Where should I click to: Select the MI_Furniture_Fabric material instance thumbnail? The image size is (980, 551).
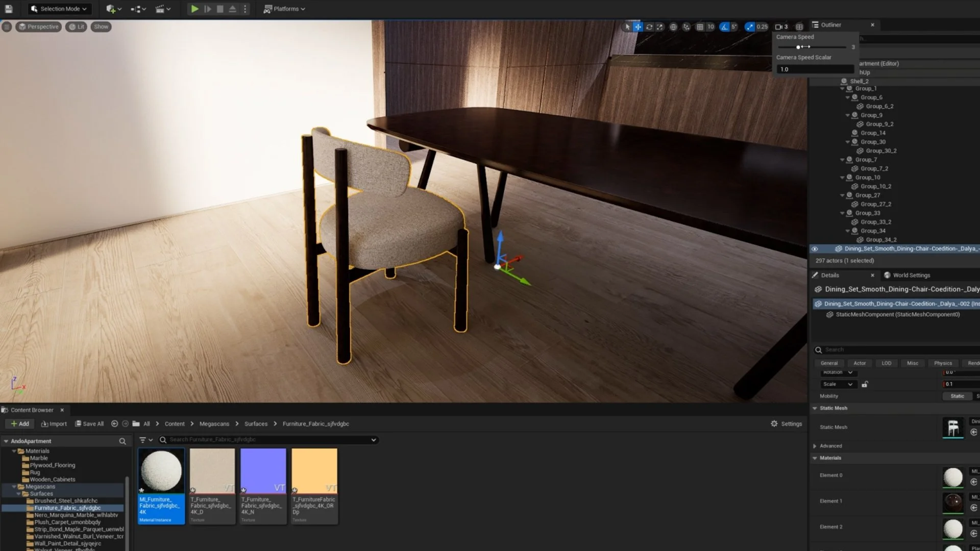click(x=161, y=472)
